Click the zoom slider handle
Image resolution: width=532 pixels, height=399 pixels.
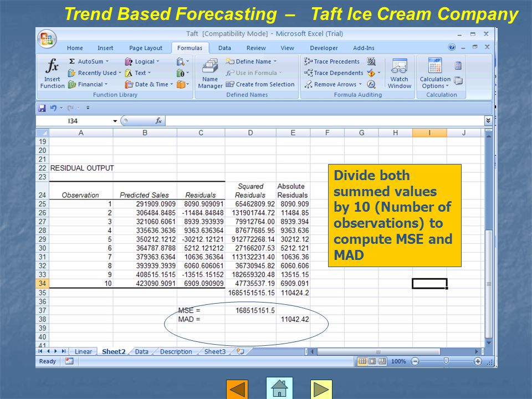point(446,361)
